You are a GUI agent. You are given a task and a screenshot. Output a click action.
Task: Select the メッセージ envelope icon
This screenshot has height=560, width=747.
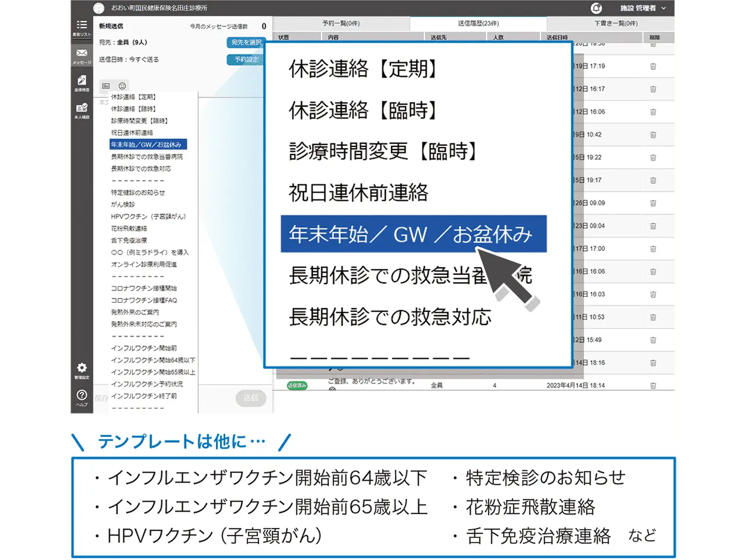click(x=82, y=55)
